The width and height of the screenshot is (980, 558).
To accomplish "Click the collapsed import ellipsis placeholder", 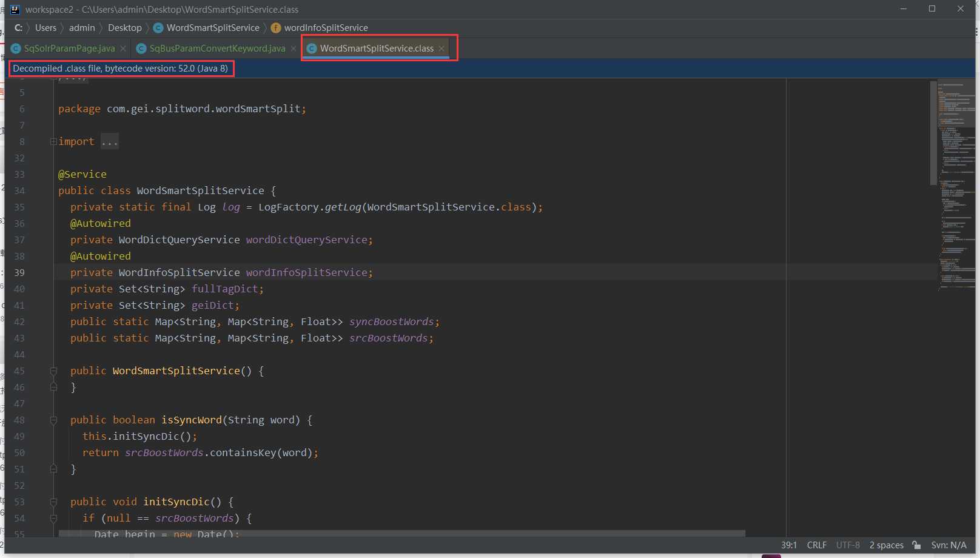I will coord(110,141).
